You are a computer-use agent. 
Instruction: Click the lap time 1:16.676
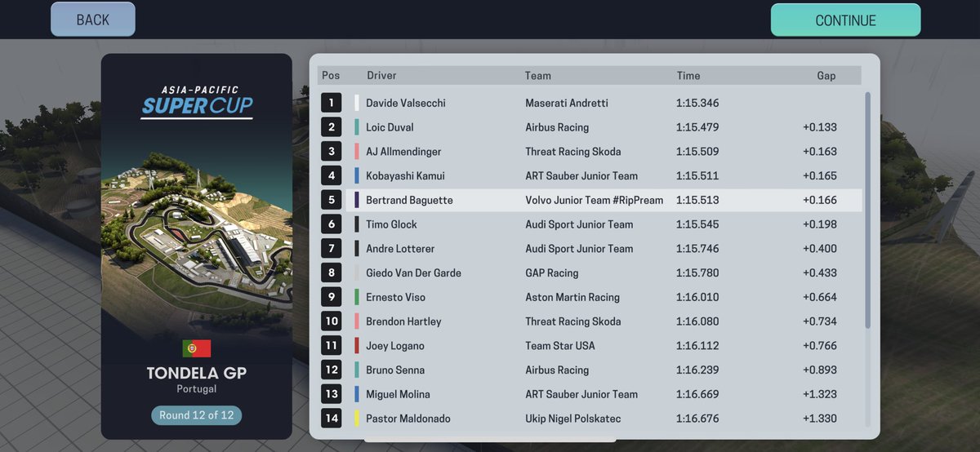pos(697,419)
